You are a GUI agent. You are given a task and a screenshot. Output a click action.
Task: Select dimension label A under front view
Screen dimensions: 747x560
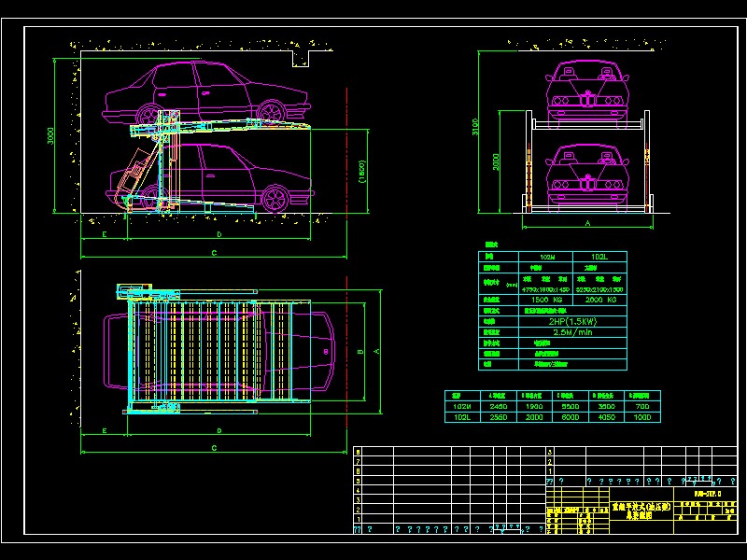[587, 225]
